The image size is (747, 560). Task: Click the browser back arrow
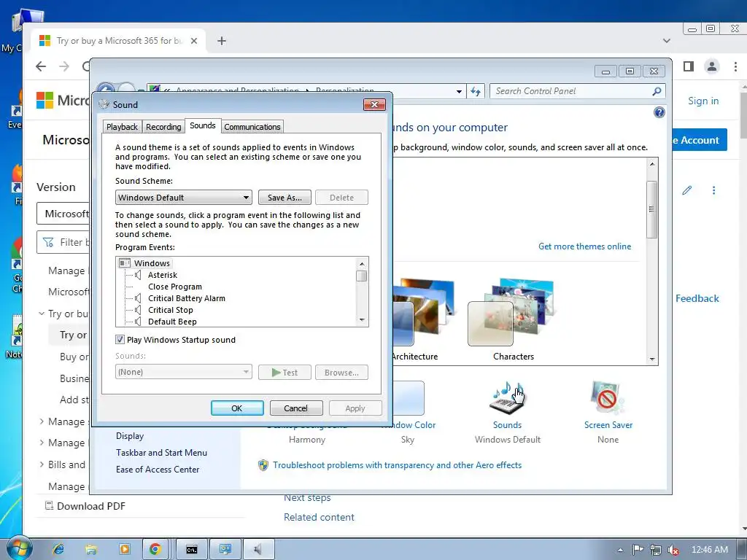tap(41, 66)
